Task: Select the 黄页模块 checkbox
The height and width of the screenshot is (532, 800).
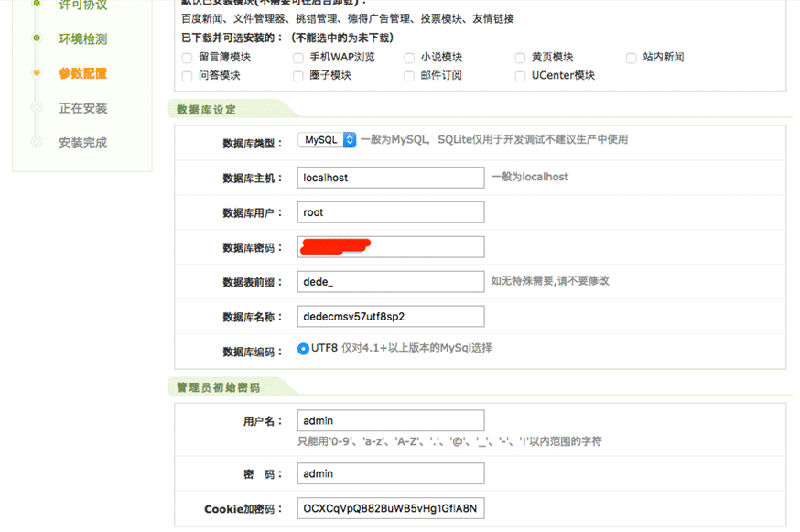Action: (x=520, y=58)
